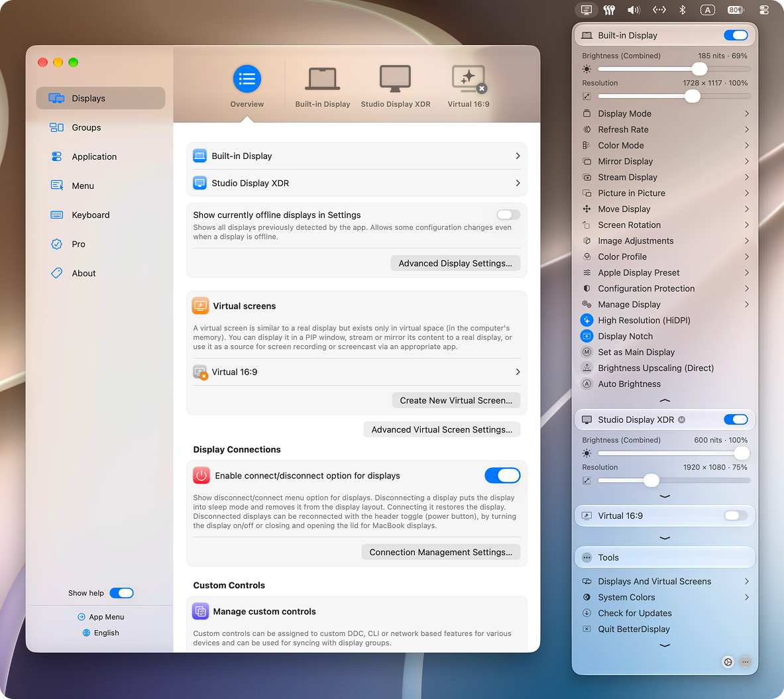The image size is (784, 699).
Task: Click the Mirror Display icon
Action: tap(587, 162)
